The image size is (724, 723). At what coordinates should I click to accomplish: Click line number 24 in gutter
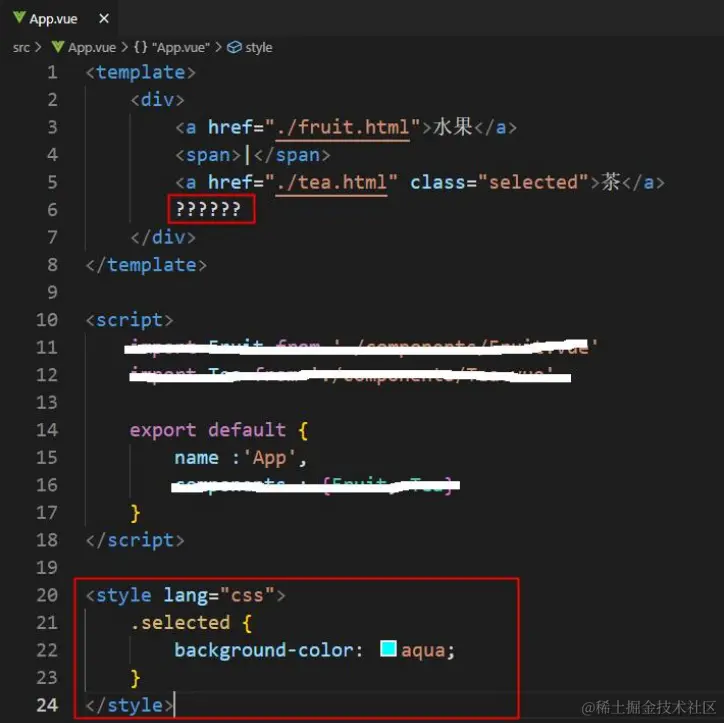tap(47, 705)
